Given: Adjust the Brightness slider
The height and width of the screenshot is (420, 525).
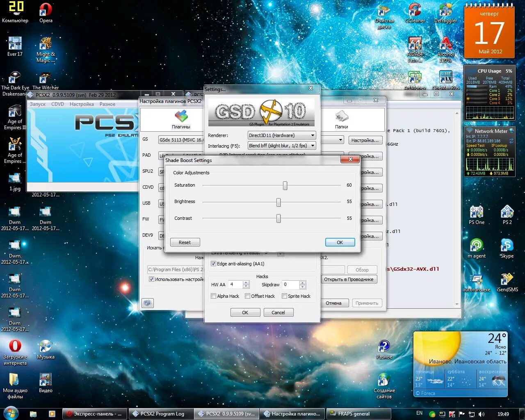Looking at the screenshot, I should click(278, 202).
